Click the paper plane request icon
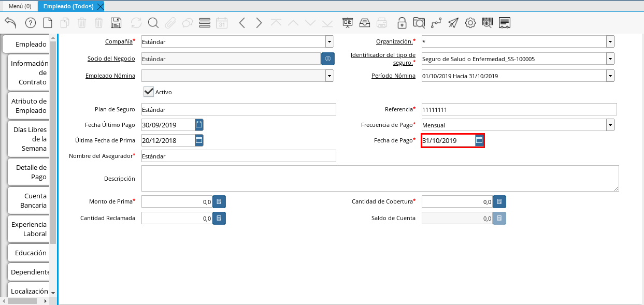Screen dimensions: 644x305 tap(453, 23)
